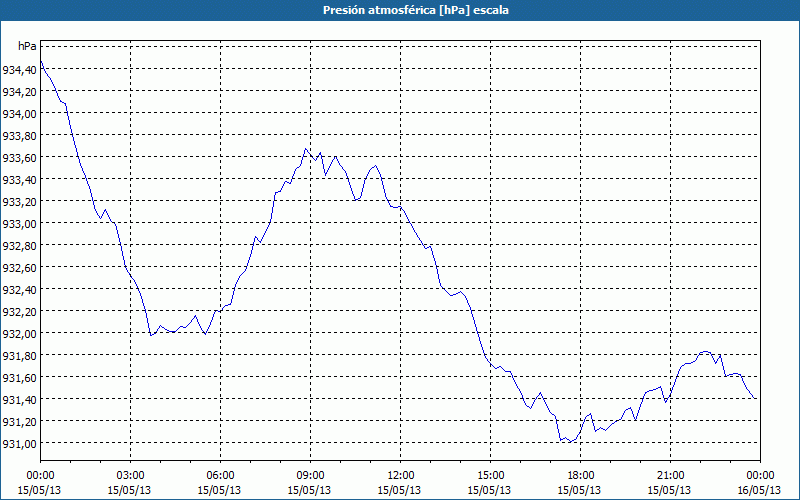Click the 931,00 y-axis label
This screenshot has width=800, height=500.
click(20, 443)
